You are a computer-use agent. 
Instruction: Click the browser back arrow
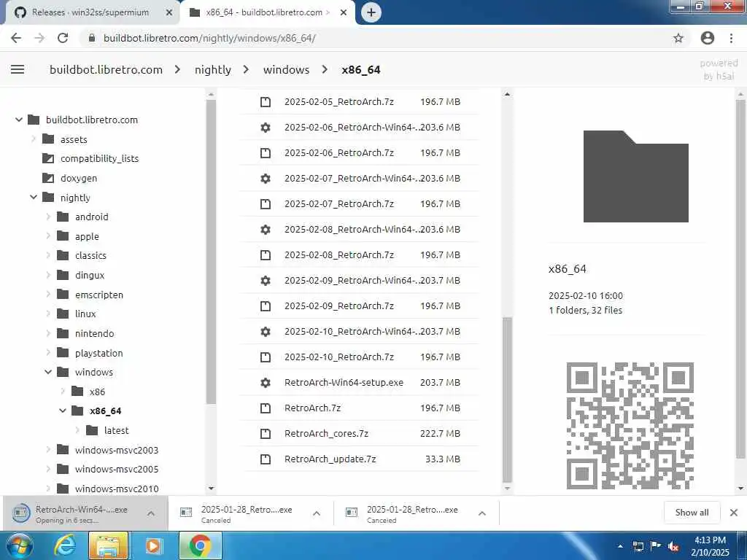point(16,38)
